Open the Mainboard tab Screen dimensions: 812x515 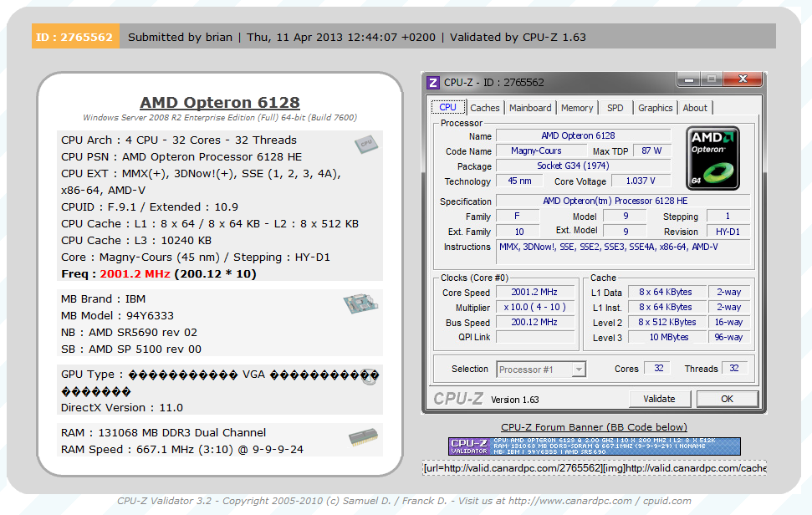530,108
